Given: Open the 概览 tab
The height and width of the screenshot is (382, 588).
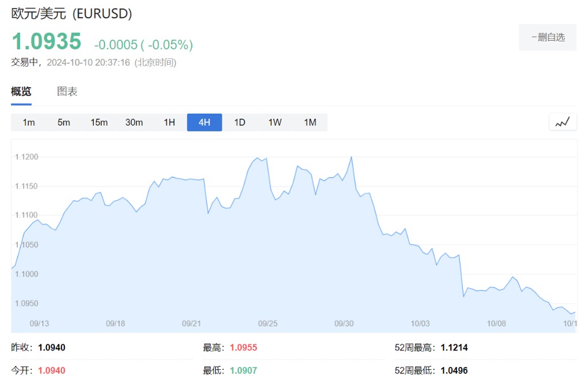Looking at the screenshot, I should coord(21,92).
